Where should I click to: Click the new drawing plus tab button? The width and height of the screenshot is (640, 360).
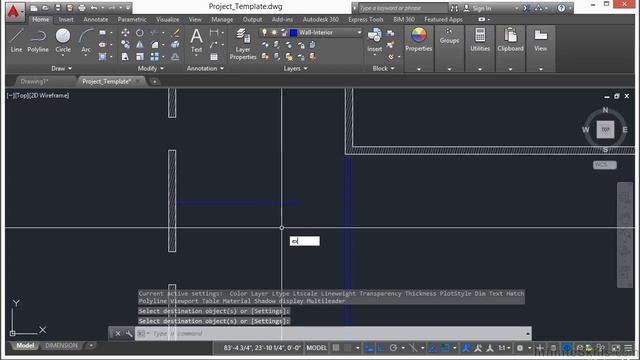pyautogui.click(x=155, y=82)
